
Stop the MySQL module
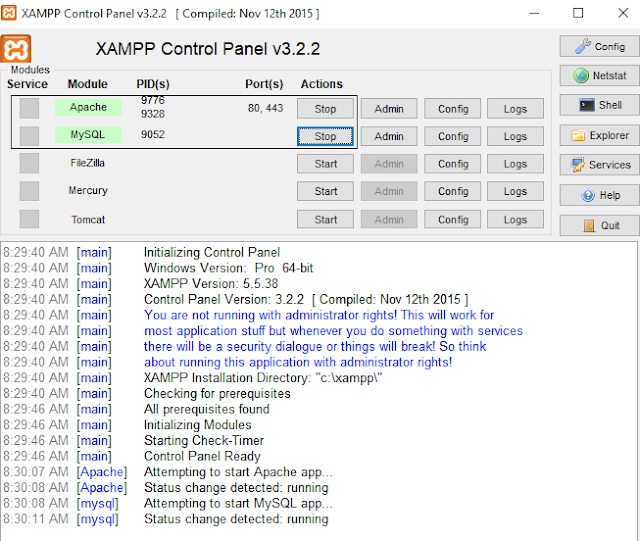point(325,136)
